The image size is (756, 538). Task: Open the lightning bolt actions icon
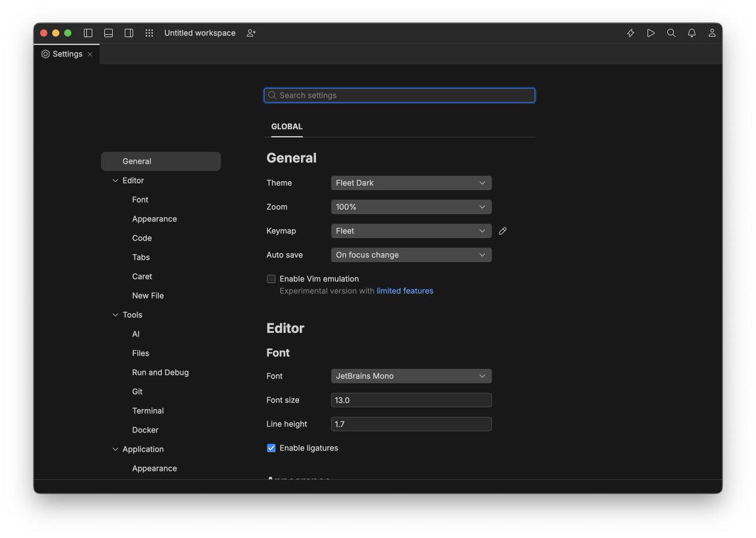631,33
